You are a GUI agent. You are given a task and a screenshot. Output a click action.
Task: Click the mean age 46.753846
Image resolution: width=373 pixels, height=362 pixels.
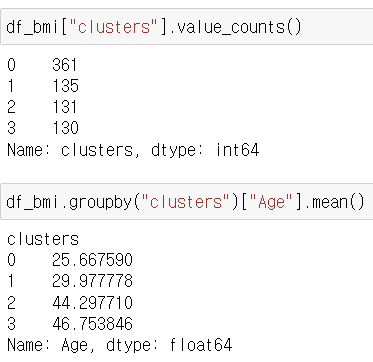point(93,324)
